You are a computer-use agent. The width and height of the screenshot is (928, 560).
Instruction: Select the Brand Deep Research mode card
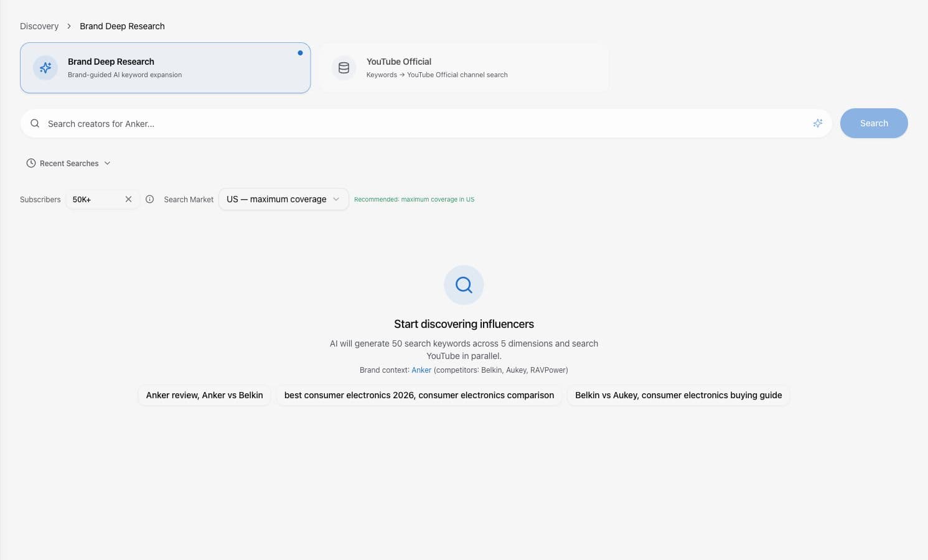165,68
